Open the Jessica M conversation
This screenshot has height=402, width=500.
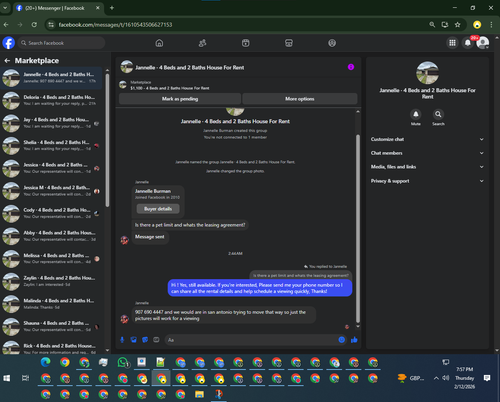pyautogui.click(x=52, y=191)
